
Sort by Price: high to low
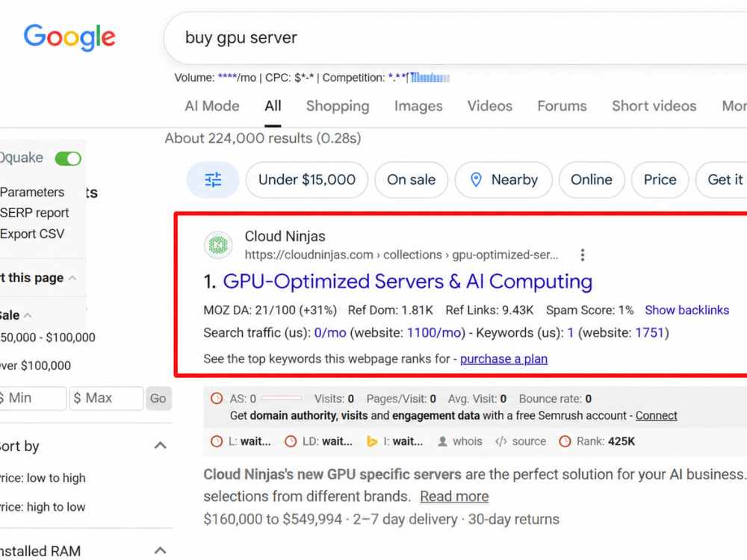(43, 507)
